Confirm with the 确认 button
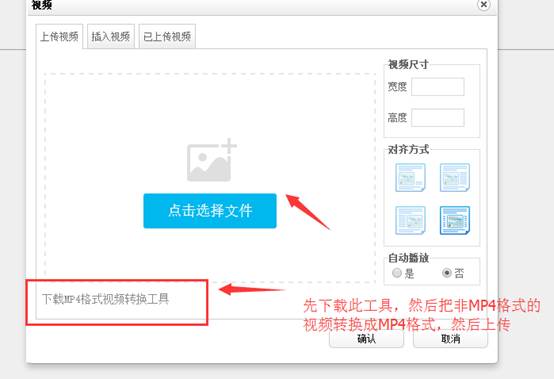 366,339
